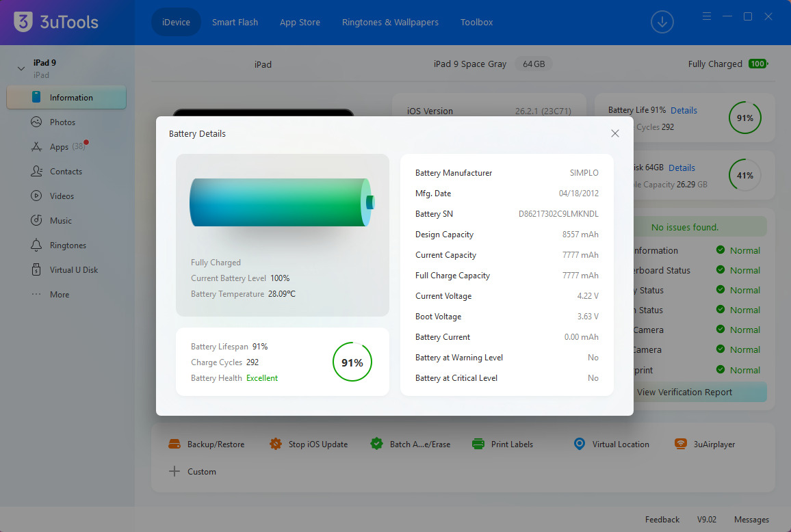Screen dimensions: 791x532
Task: Click the 3uAirplayer icon
Action: pos(681,444)
